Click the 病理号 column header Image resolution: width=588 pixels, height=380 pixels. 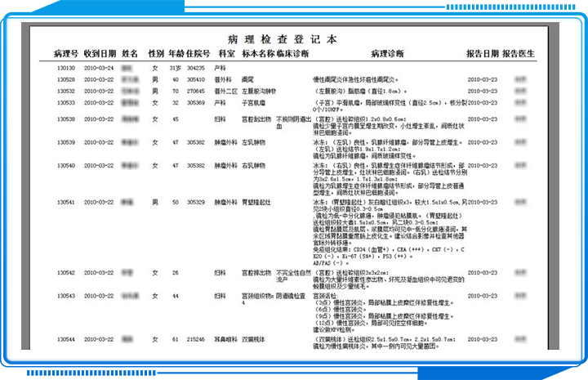click(x=65, y=53)
